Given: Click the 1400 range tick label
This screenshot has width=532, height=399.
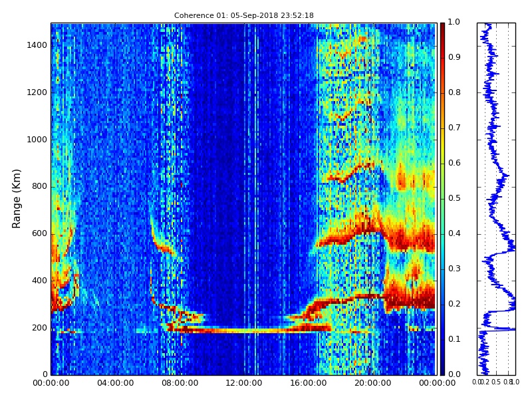Looking at the screenshot, I should pyautogui.click(x=37, y=45).
